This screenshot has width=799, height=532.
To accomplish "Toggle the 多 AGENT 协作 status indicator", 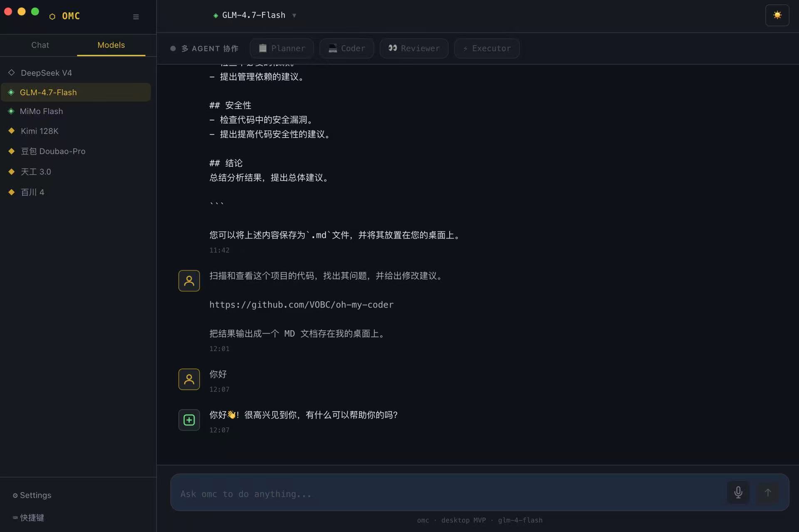I will tap(173, 49).
